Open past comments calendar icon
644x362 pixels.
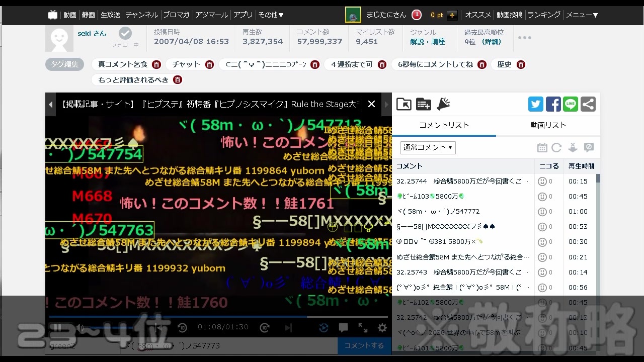542,147
